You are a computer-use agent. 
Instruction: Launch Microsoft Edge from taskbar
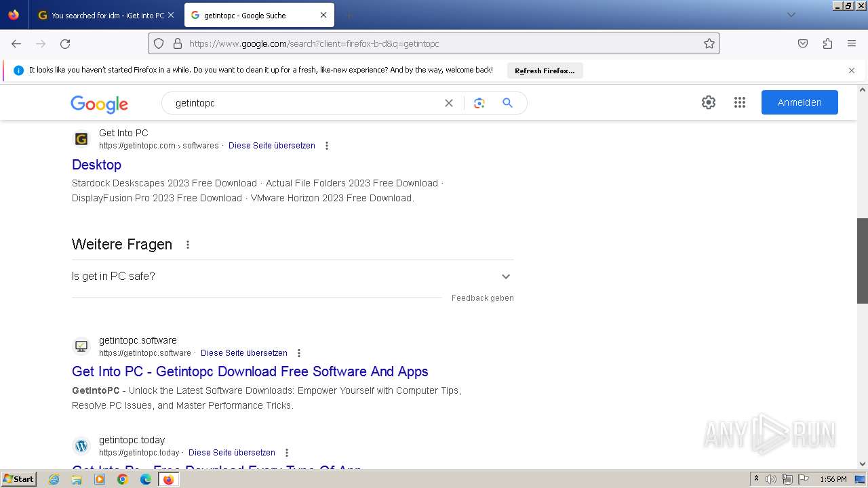[x=146, y=479]
